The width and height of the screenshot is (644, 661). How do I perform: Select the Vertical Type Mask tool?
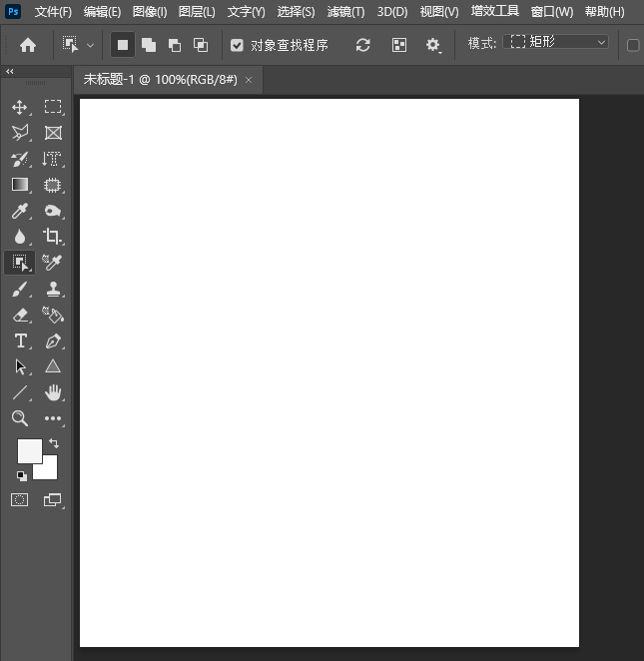pos(52,160)
